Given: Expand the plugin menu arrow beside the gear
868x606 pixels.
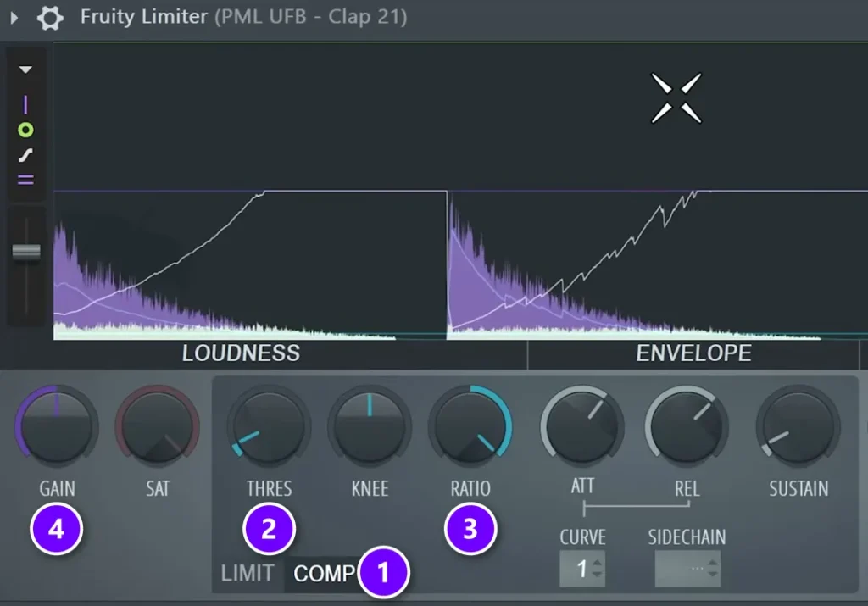Looking at the screenshot, I should 14,18.
